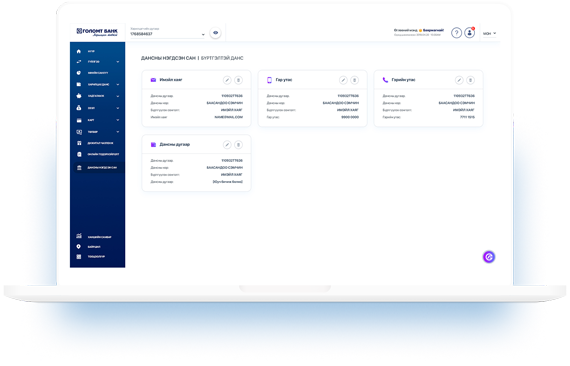The width and height of the screenshot is (570, 366).
Task: Expand the money bag loan sidebar menu chevron
Action: point(118,108)
